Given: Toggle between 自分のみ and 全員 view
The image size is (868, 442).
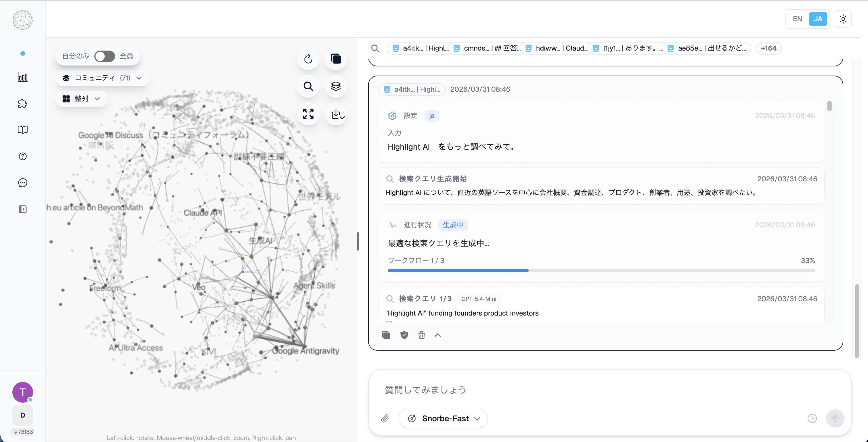Looking at the screenshot, I should coord(104,56).
